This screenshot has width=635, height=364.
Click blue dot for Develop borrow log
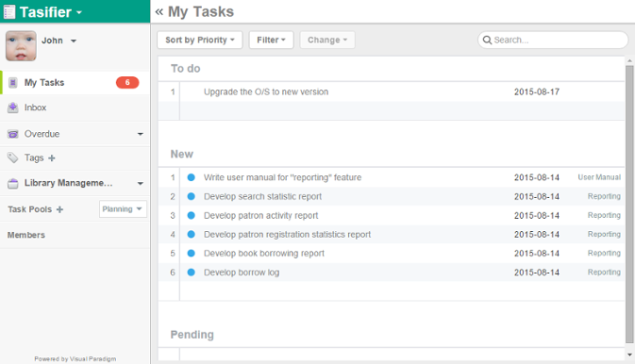tap(192, 273)
